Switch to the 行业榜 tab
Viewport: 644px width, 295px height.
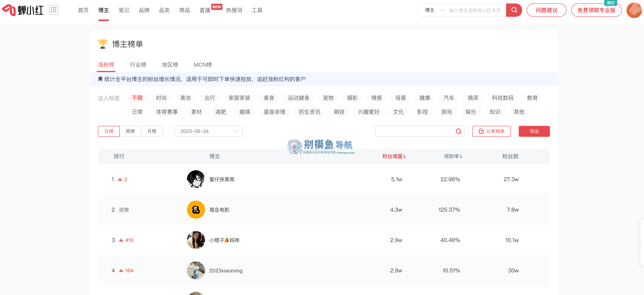[x=138, y=65]
